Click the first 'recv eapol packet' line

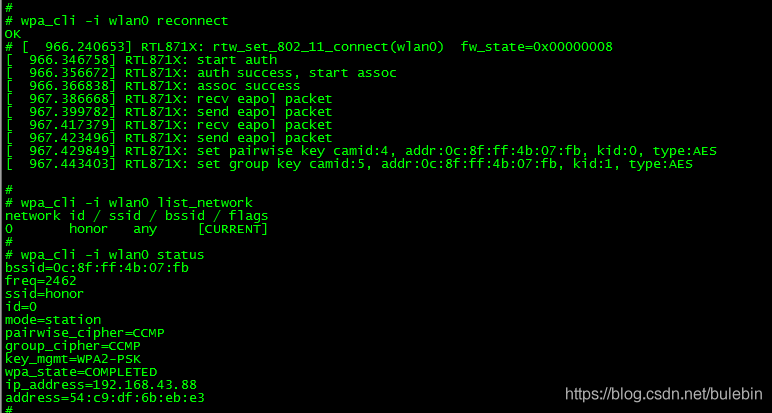169,99
